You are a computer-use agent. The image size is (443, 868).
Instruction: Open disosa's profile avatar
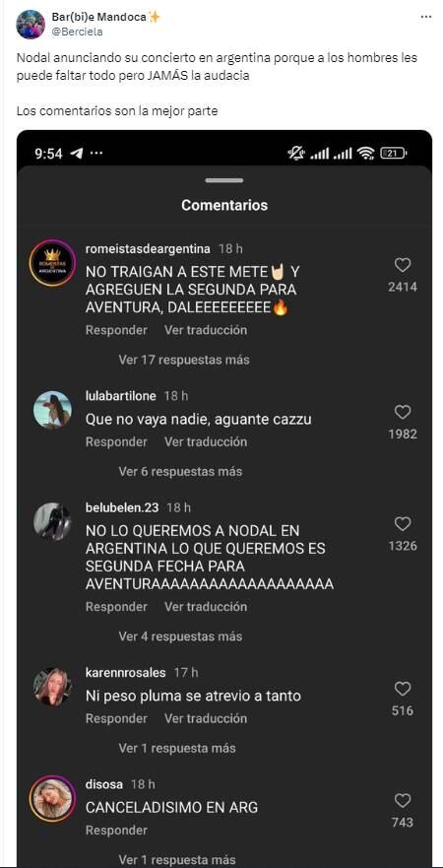pos(52,799)
